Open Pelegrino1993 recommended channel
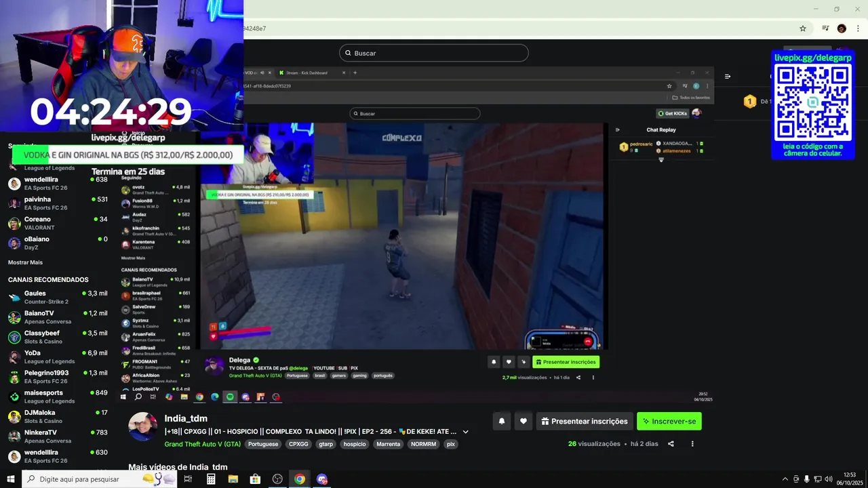The image size is (868, 488). (x=58, y=376)
